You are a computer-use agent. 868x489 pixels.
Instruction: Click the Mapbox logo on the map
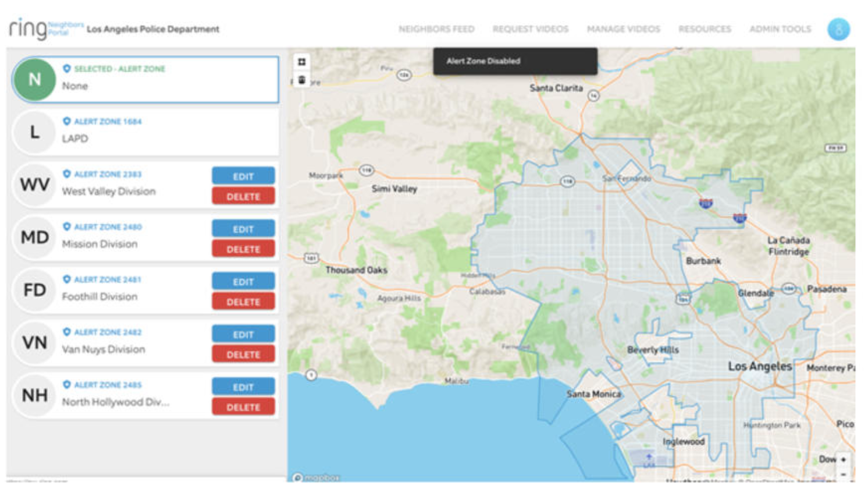316,477
